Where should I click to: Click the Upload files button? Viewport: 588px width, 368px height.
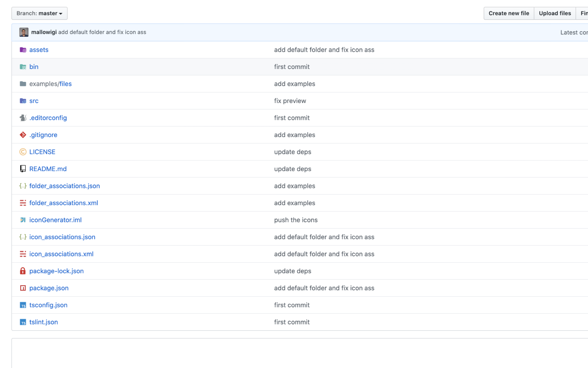point(555,13)
